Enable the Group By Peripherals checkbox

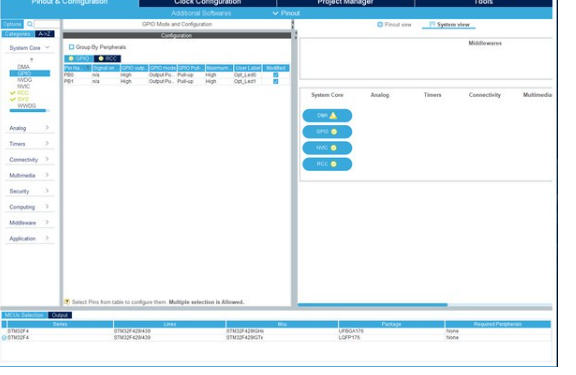click(71, 47)
